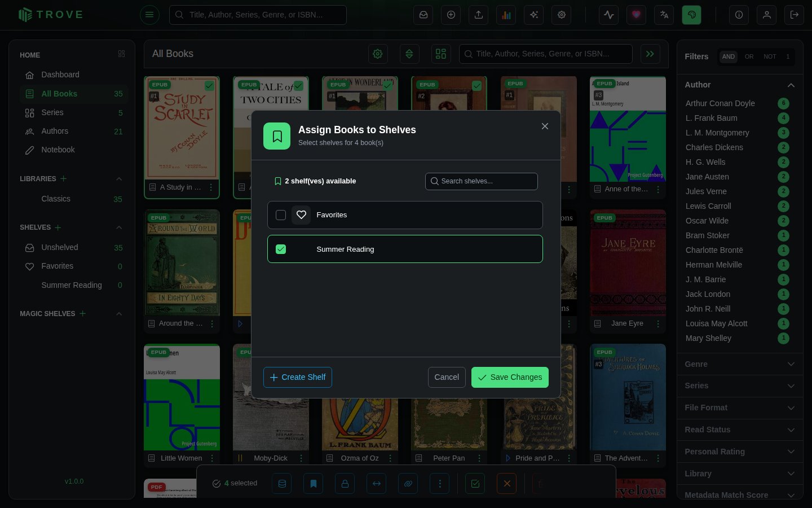The image size is (812, 508).
Task: Click the logout icon in top bar
Action: 795,15
